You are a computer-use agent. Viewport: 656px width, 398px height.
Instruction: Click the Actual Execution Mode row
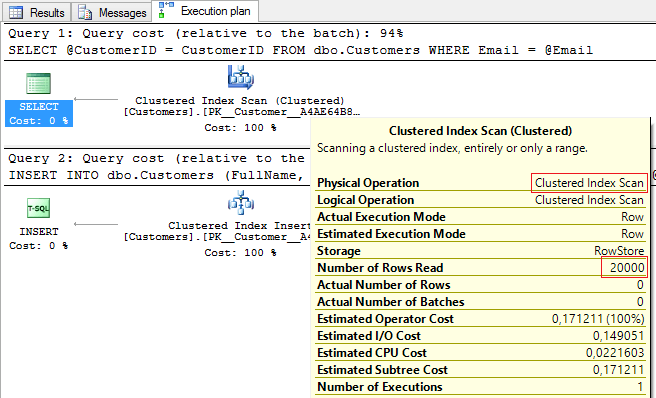point(480,217)
